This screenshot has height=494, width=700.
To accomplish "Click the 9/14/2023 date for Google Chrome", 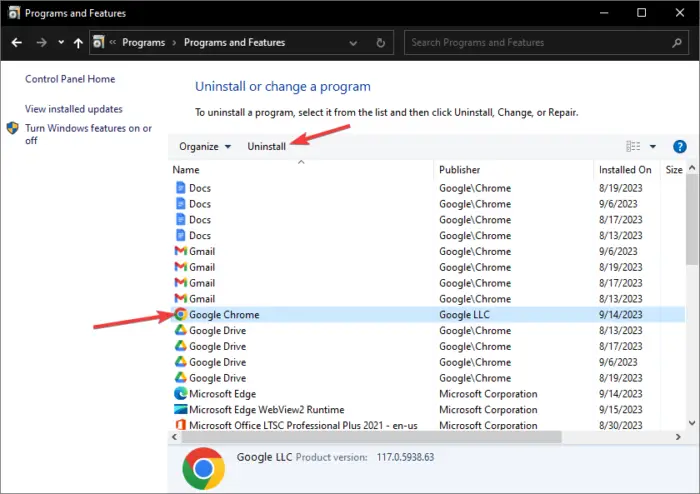I will [x=621, y=315].
